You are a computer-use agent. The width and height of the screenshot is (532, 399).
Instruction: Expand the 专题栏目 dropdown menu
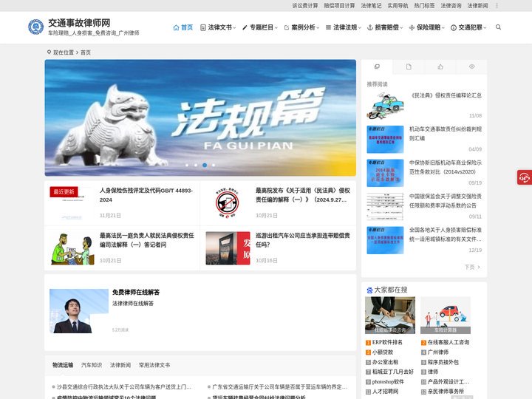pyautogui.click(x=260, y=27)
